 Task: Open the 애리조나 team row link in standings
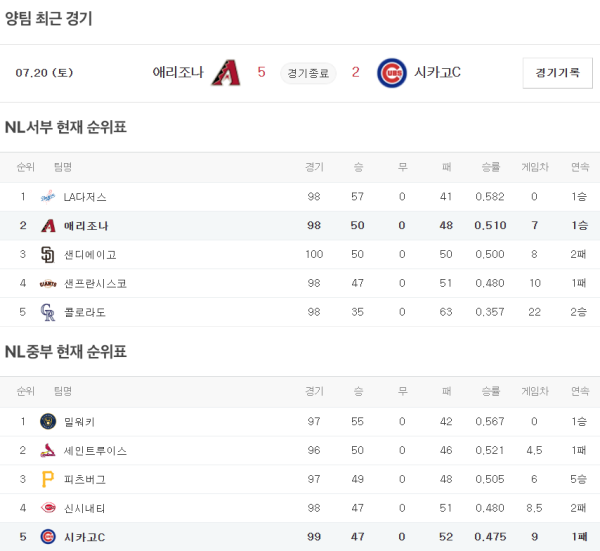[86, 226]
